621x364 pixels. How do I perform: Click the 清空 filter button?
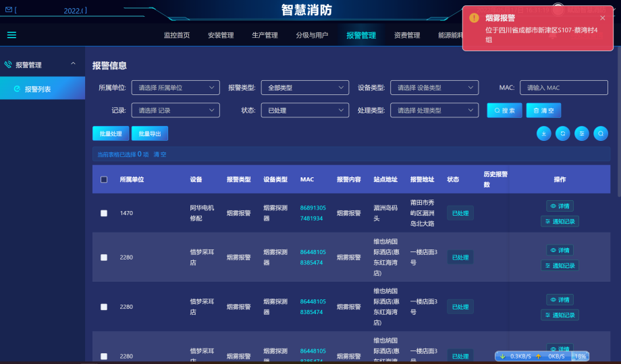point(544,111)
